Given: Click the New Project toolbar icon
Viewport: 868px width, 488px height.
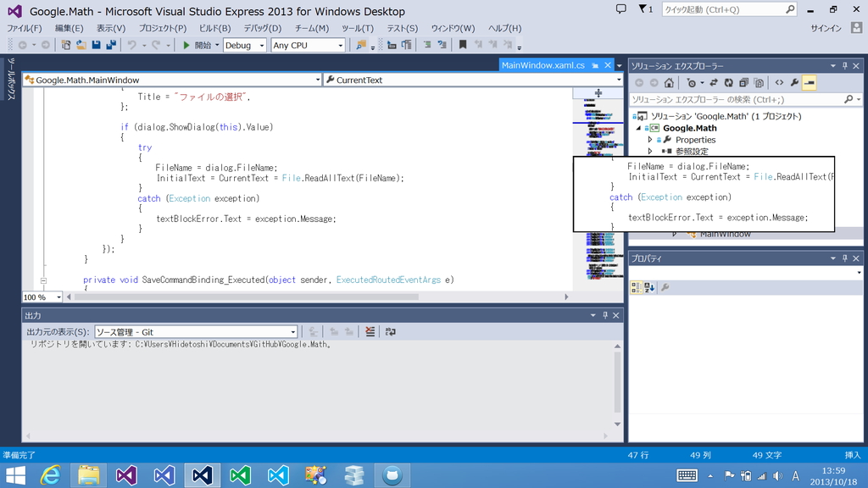Looking at the screenshot, I should click(x=66, y=46).
